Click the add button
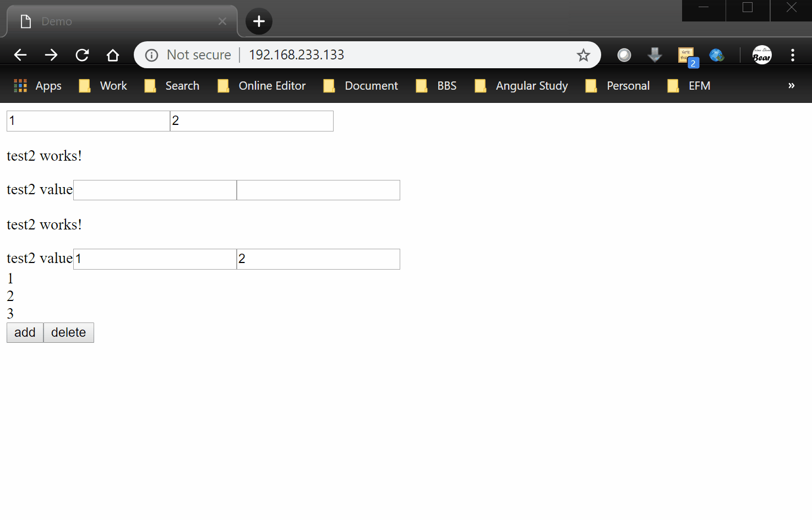 point(25,332)
